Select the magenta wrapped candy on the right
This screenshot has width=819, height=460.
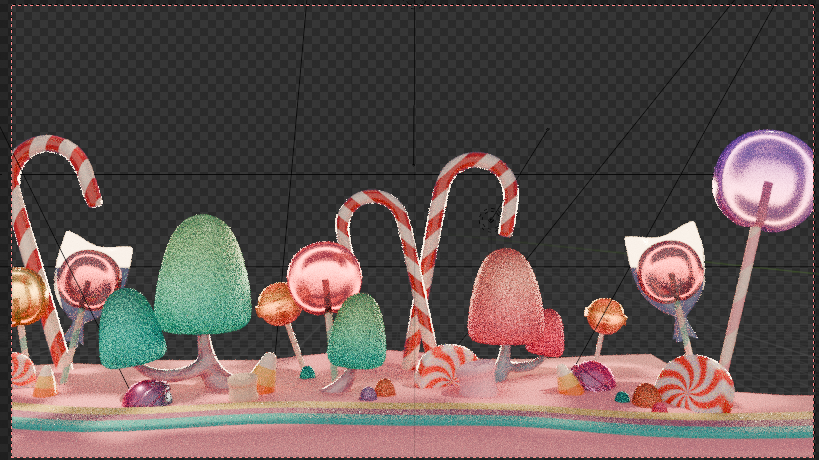[593, 376]
